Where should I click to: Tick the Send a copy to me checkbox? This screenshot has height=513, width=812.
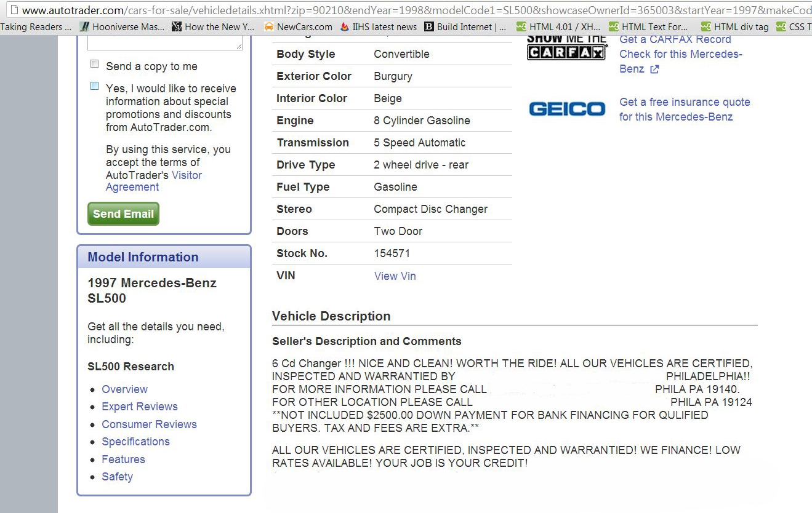pyautogui.click(x=94, y=64)
